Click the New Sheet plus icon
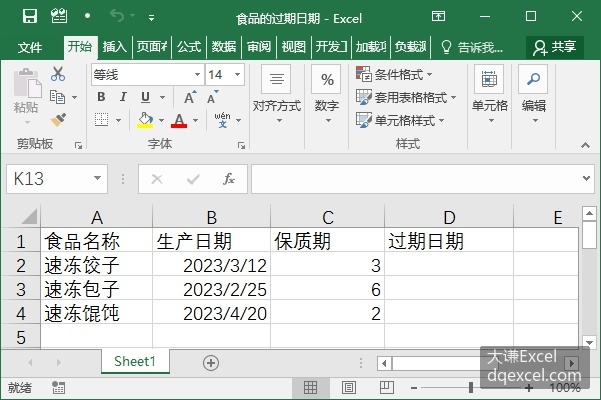The height and width of the screenshot is (400, 601). [x=211, y=362]
